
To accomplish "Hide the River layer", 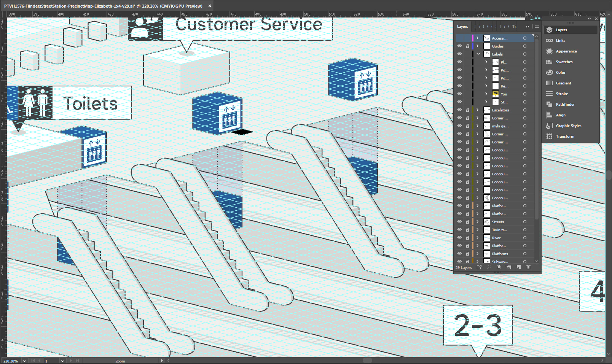I will click(x=459, y=238).
